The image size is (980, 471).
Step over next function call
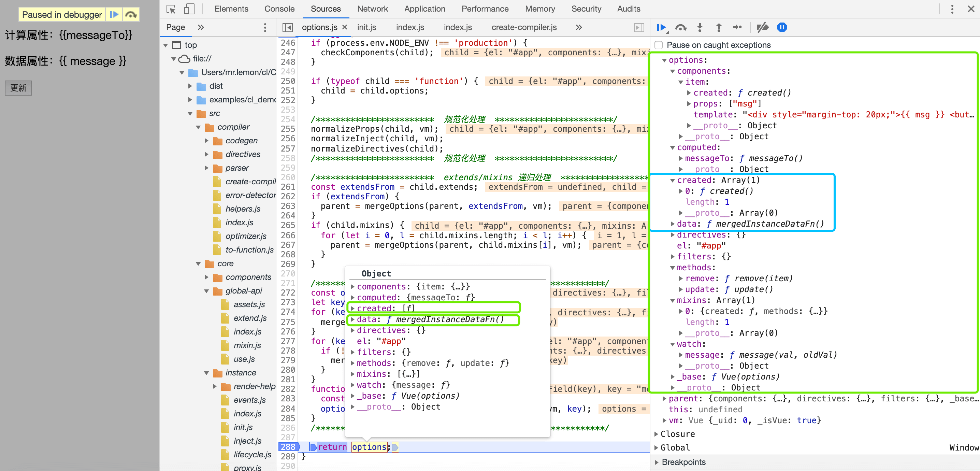(681, 27)
